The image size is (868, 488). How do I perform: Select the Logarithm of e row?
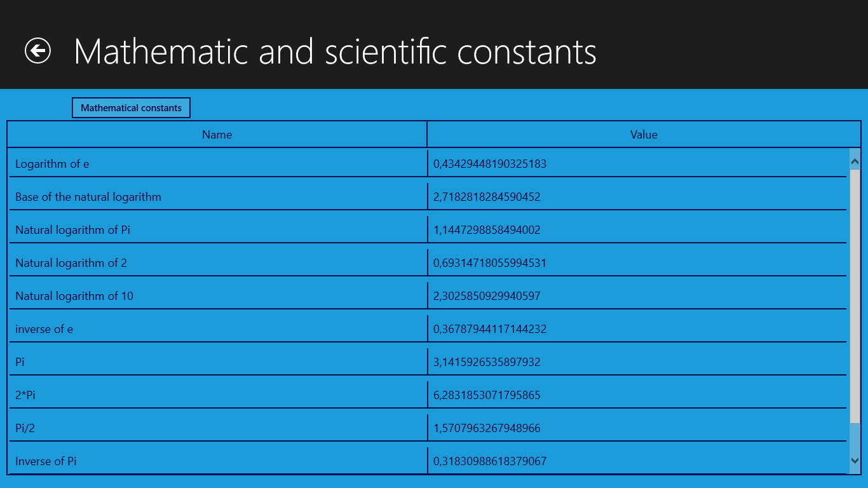(x=427, y=164)
